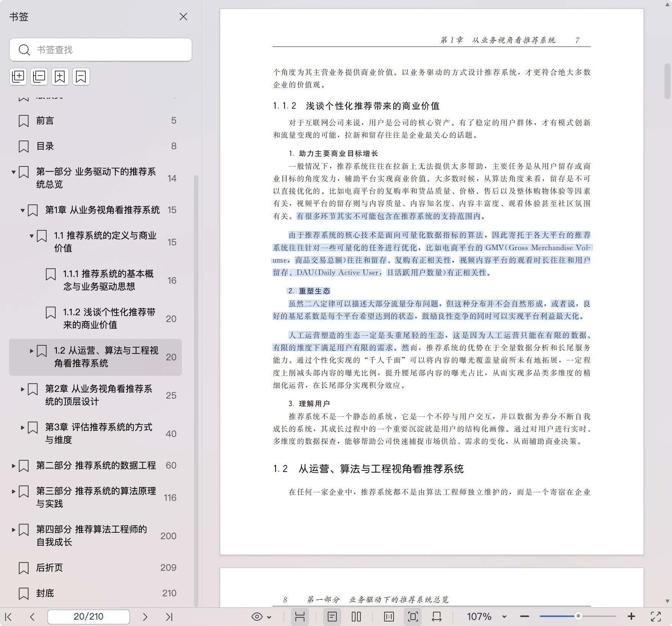This screenshot has width=672, height=626.
Task: Click bookmark icon beside 封底
Action: [x=24, y=594]
